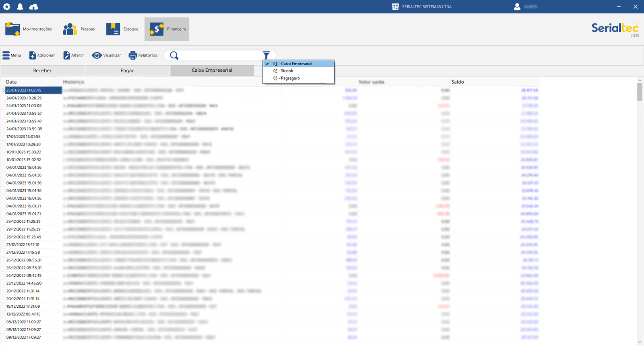Image resolution: width=644 pixels, height=346 pixels.
Task: Open the Relatórios printer button
Action: (x=143, y=55)
